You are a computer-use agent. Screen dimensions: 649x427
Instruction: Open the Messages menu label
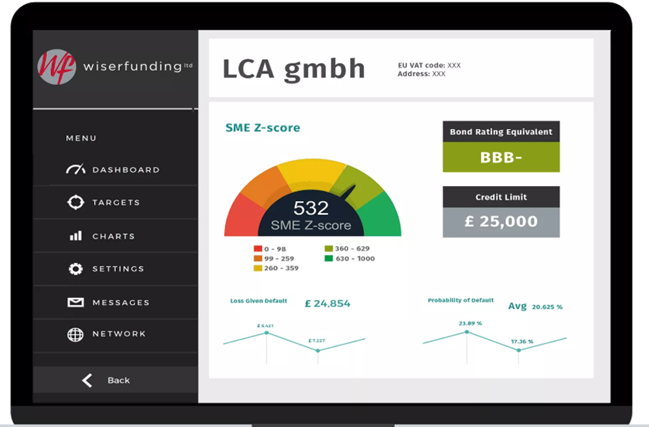pyautogui.click(x=121, y=303)
